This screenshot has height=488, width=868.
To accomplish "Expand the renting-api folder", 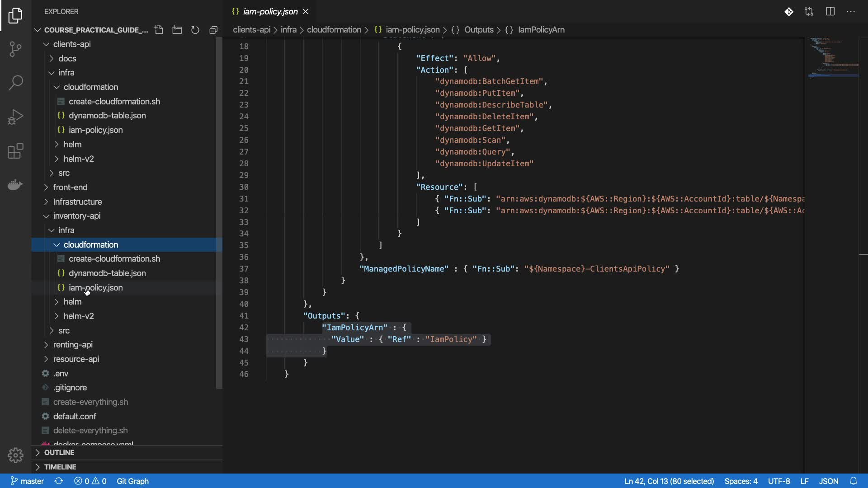I will (x=73, y=345).
